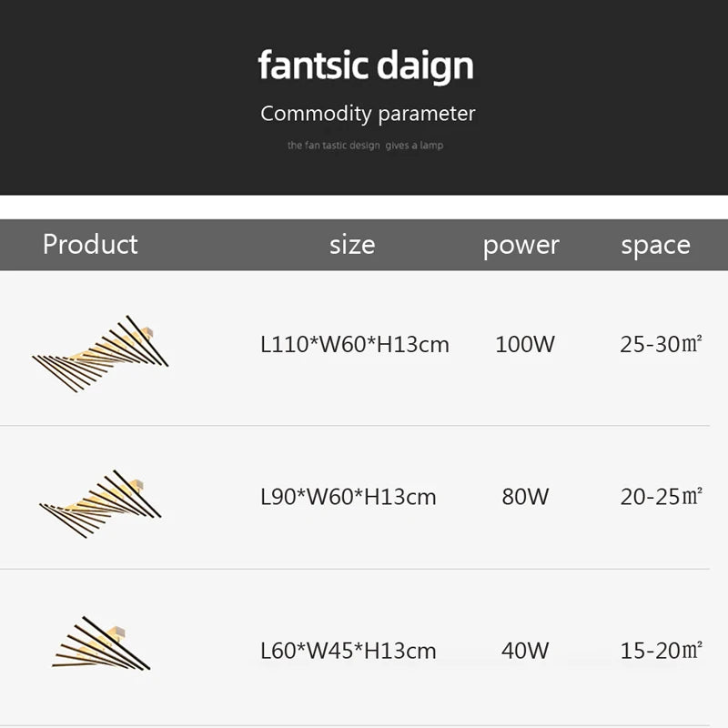Screen dimensions: 728x728
Task: Open the small L60 lamp product image
Action: (102, 644)
